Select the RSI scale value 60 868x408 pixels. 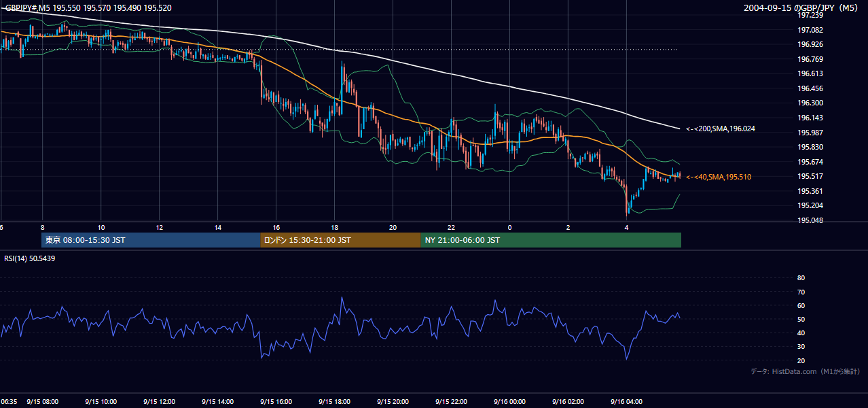801,305
